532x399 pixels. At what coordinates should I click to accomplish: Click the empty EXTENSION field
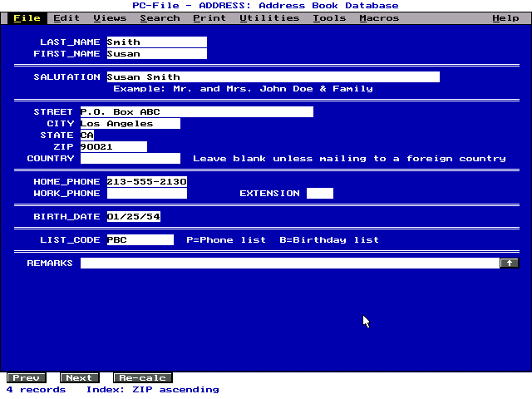point(320,194)
